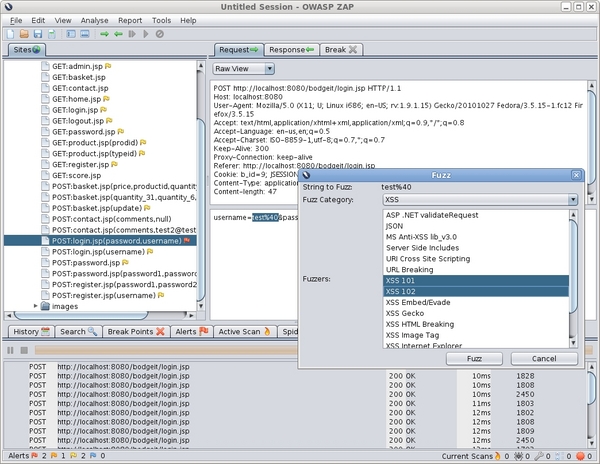
Task: Expand the images folder in Sites tree
Action: coord(36,306)
